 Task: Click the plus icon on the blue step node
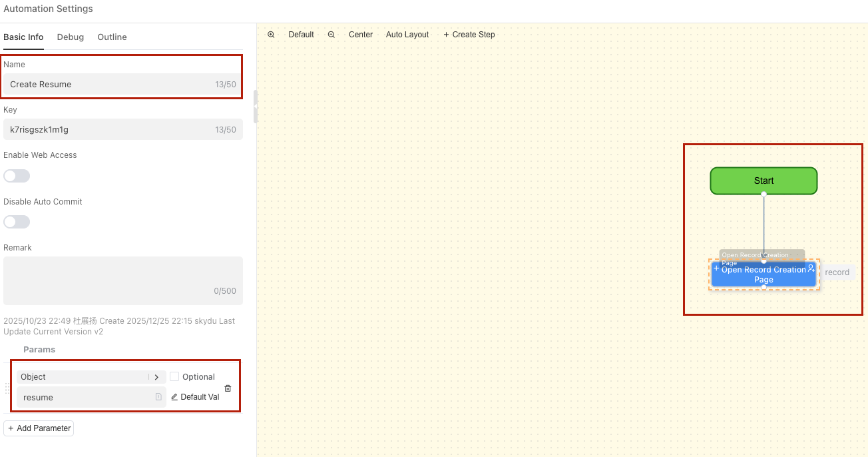tap(717, 268)
